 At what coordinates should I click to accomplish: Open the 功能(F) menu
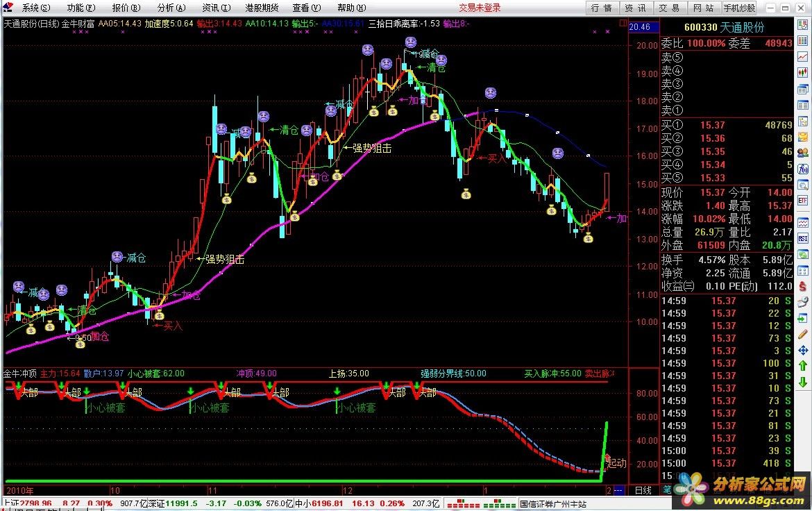81,8
